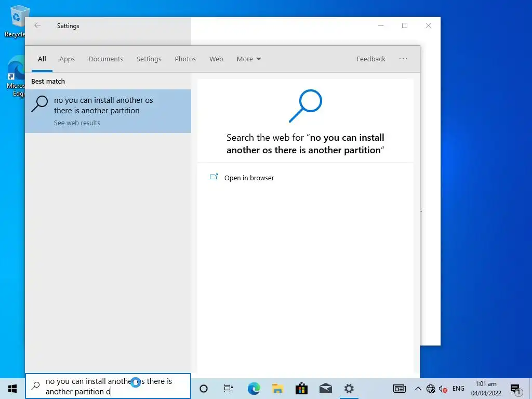
Task: Switch to the Web search tab
Action: tap(216, 59)
